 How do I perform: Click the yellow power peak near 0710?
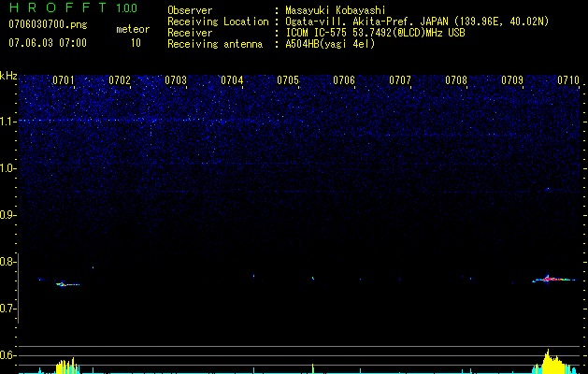click(553, 362)
